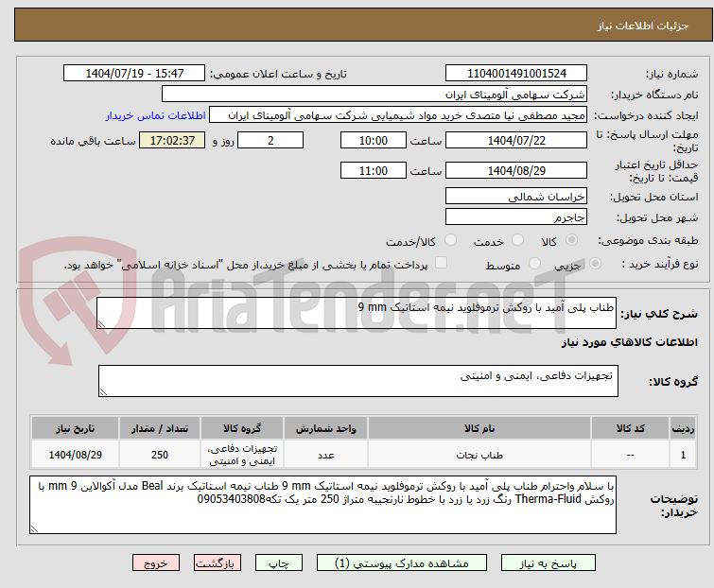Click the goods group text area
The height and width of the screenshot is (588, 714).
(358, 381)
